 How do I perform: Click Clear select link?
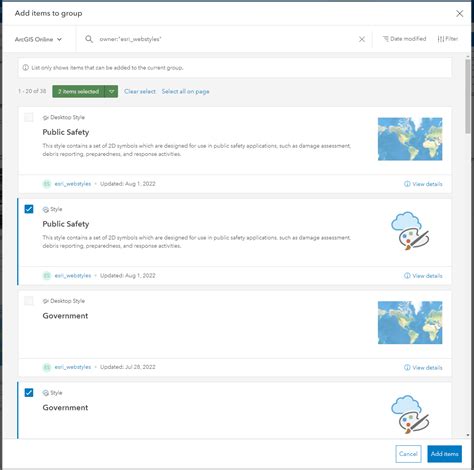140,91
